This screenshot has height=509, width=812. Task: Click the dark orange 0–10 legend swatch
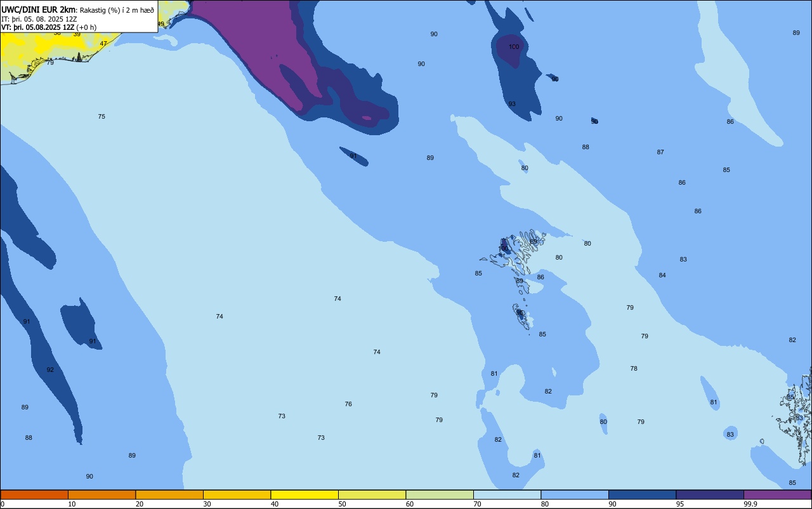click(34, 494)
